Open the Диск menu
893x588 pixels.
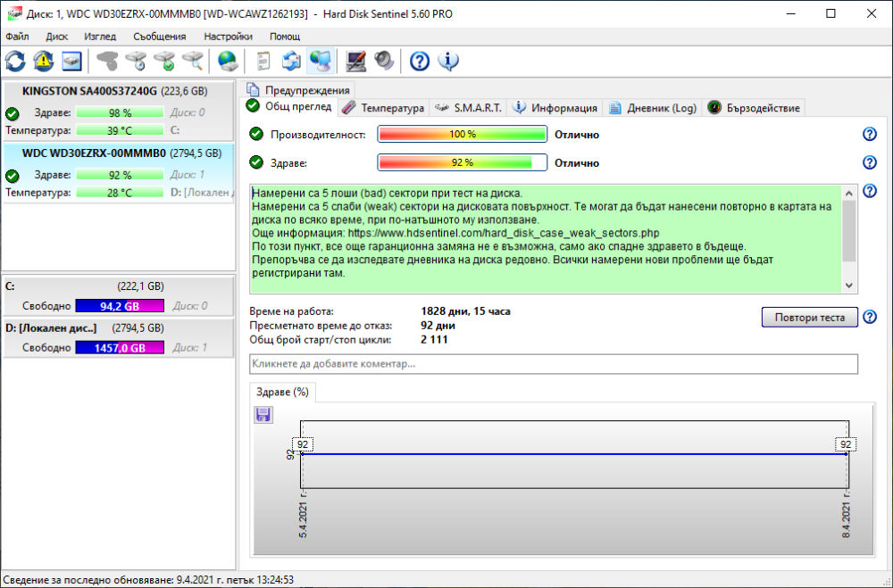click(x=57, y=37)
